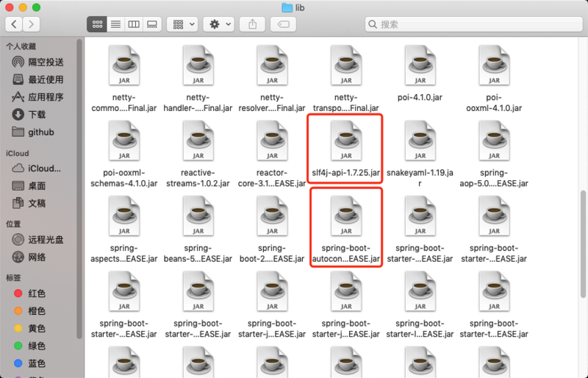Select slf4j-api-1.7.25.jar file icon
Image resolution: width=588 pixels, height=378 pixels.
tap(346, 141)
